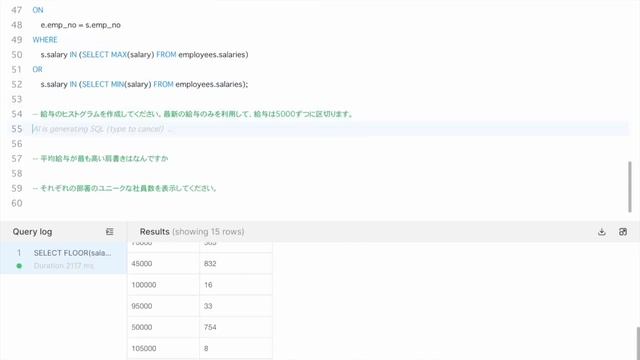Click the OR keyword on line 51
This screenshot has width=640, height=360.
coord(38,69)
